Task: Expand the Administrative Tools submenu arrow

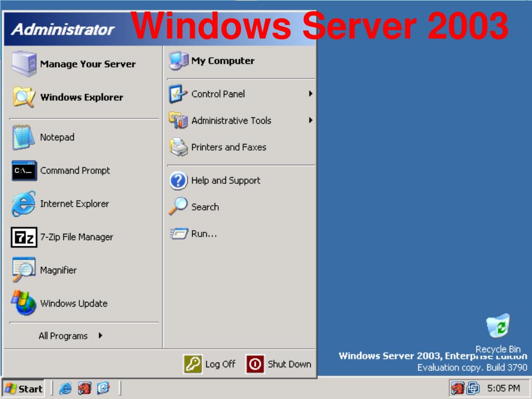Action: (x=311, y=120)
